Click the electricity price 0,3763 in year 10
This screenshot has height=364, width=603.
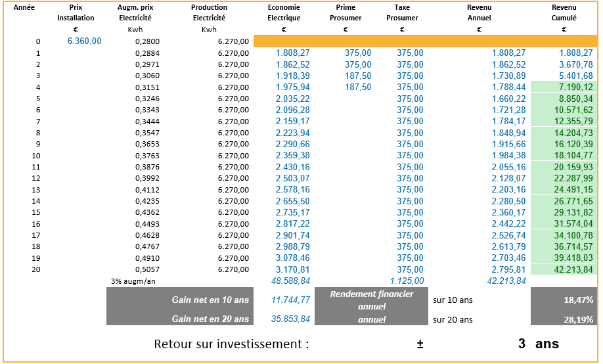[x=147, y=156]
